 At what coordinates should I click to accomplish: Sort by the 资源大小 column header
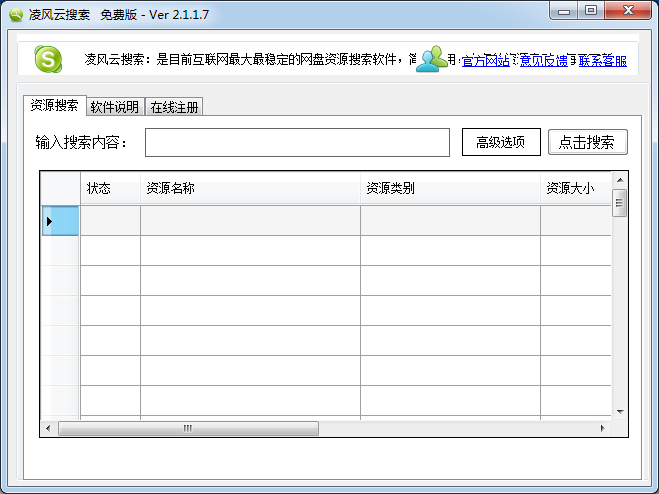pos(576,188)
